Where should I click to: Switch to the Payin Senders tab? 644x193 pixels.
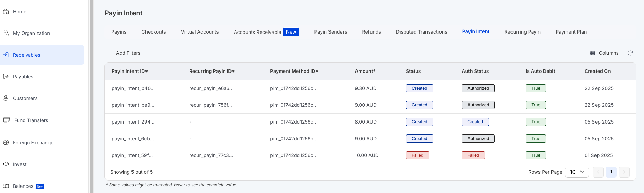pos(331,32)
